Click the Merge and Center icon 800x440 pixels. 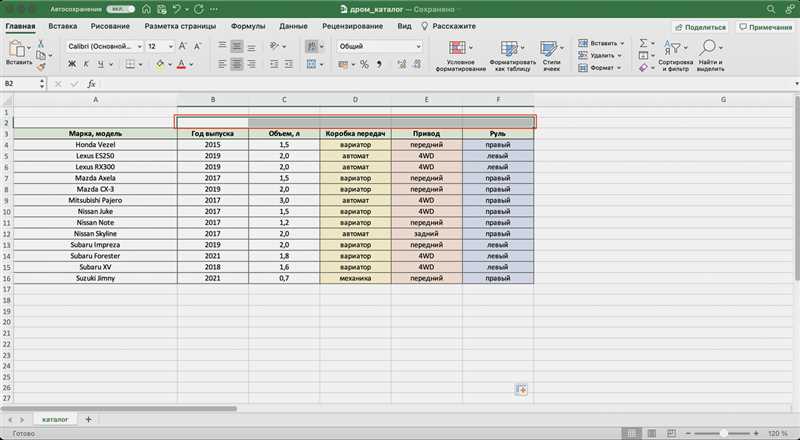(311, 64)
